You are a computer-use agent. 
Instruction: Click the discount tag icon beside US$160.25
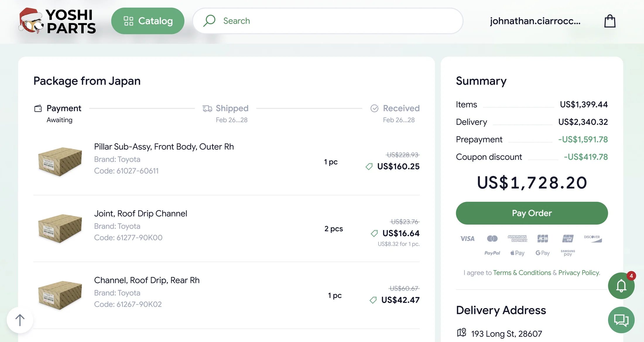[369, 167]
